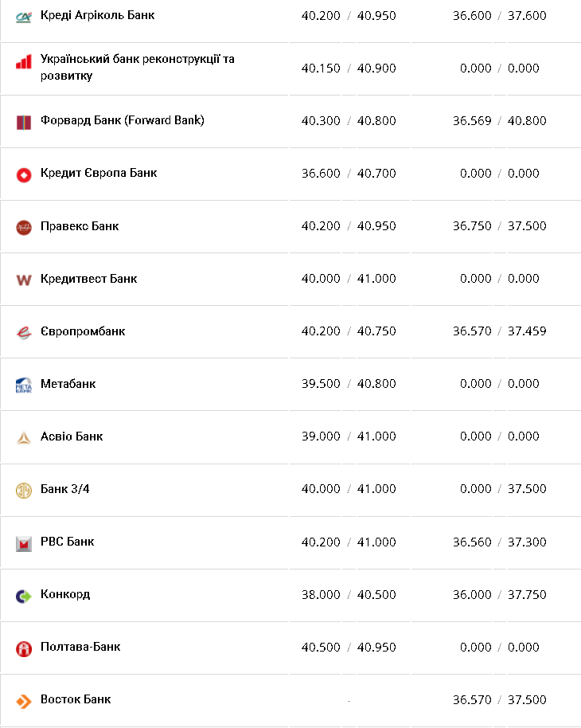Open the Кредит Європа Банк name link
The image size is (581, 728).
99,173
